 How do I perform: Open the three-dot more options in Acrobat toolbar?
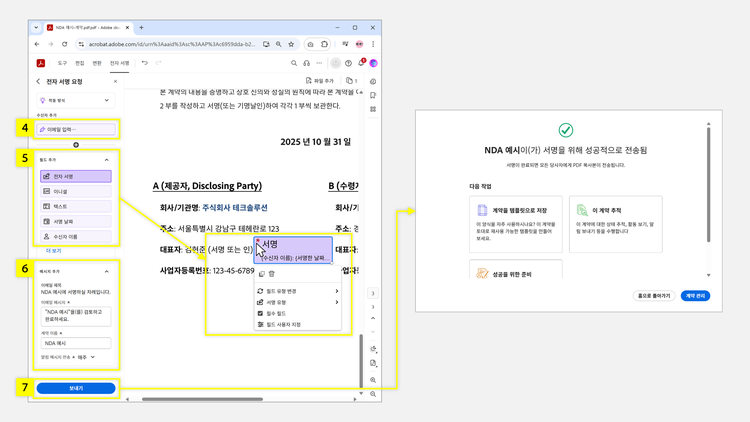click(319, 63)
